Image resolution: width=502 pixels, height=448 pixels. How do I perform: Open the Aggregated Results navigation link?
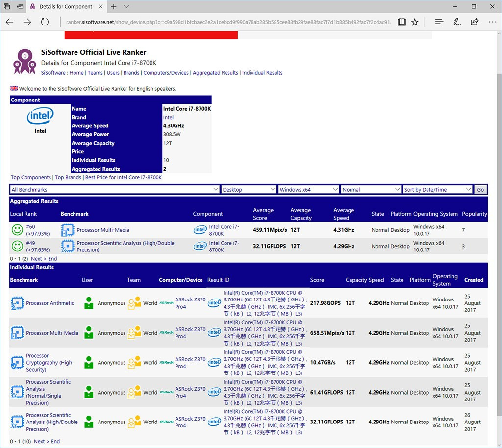pos(215,73)
